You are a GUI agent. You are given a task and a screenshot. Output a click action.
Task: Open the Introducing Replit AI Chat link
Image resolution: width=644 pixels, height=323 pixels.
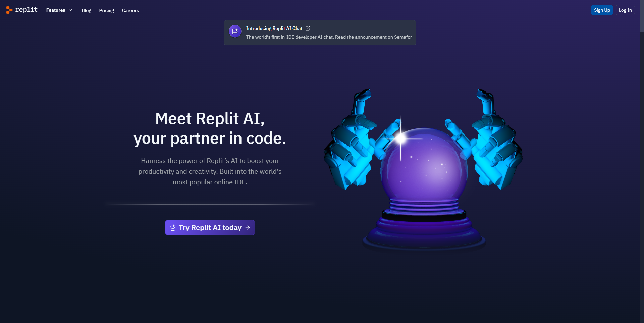click(x=274, y=28)
